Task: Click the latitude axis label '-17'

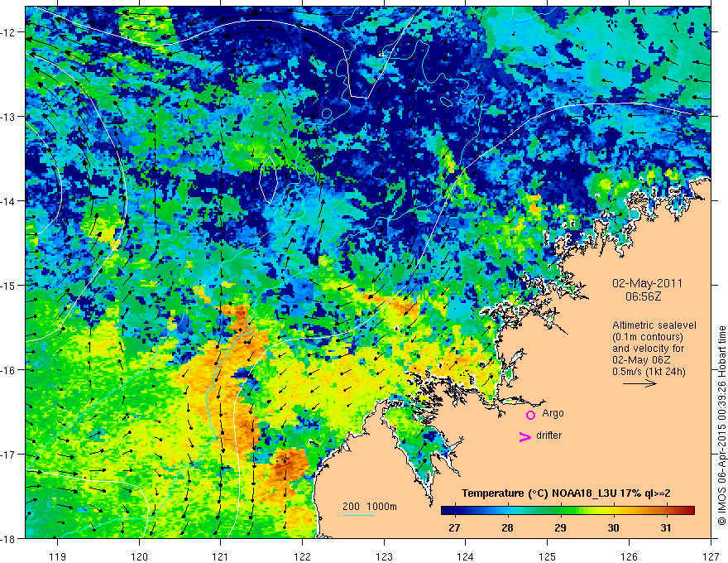Action: [x=9, y=455]
